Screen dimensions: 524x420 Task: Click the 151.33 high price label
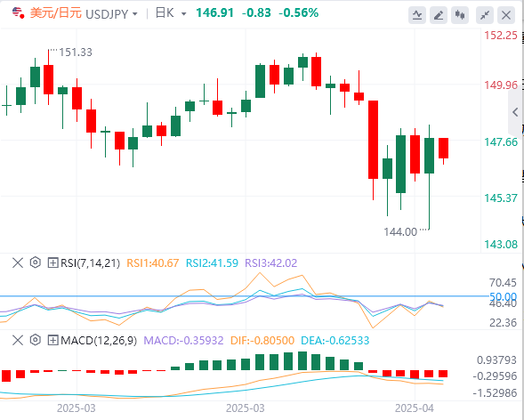coord(76,52)
